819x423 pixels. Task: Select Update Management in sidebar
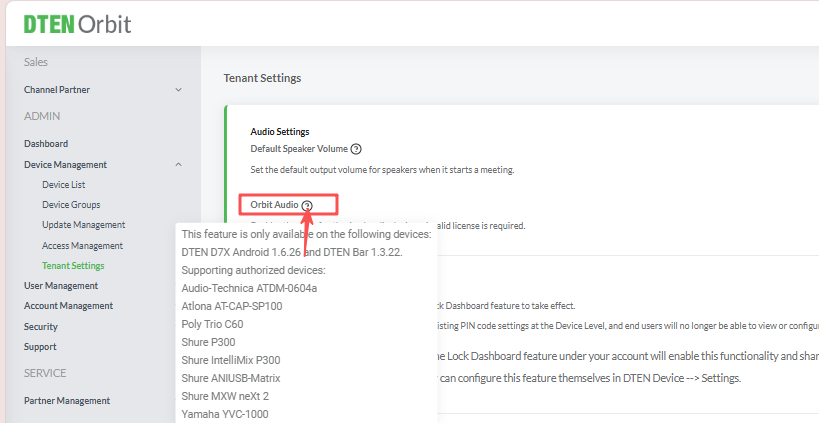pos(83,225)
